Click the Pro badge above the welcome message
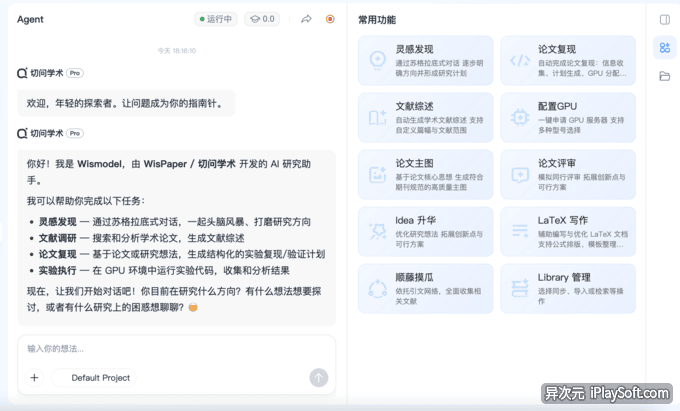This screenshot has height=411, width=680. pyautogui.click(x=75, y=73)
